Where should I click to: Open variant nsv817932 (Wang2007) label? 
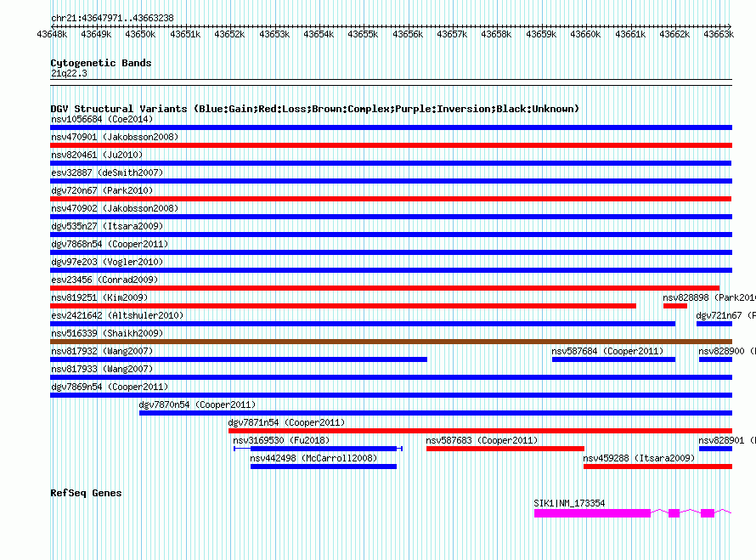point(102,351)
